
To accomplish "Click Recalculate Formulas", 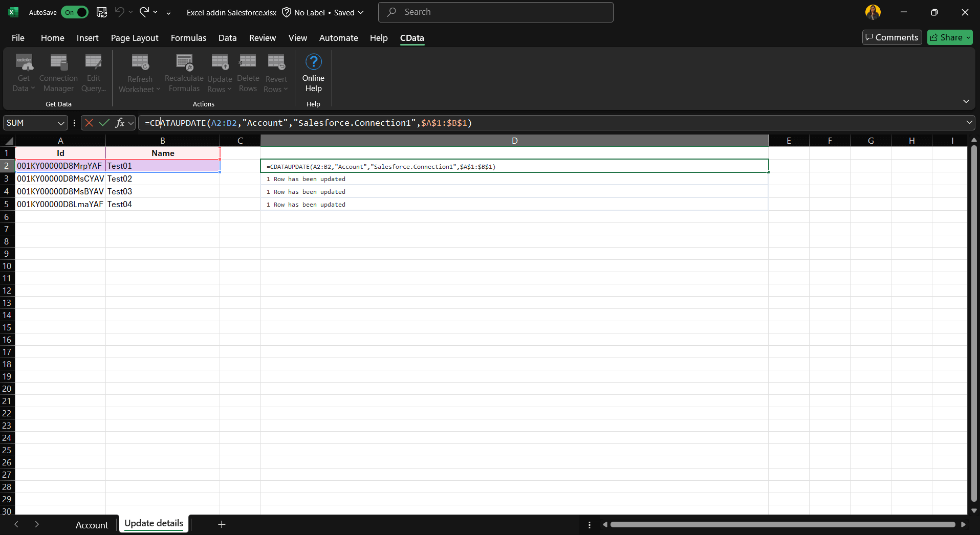I will (183, 73).
